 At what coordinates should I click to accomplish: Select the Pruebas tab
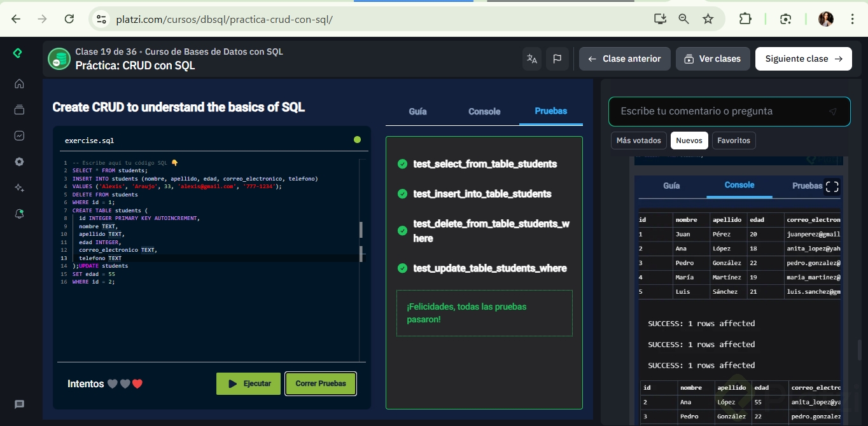[x=550, y=111]
